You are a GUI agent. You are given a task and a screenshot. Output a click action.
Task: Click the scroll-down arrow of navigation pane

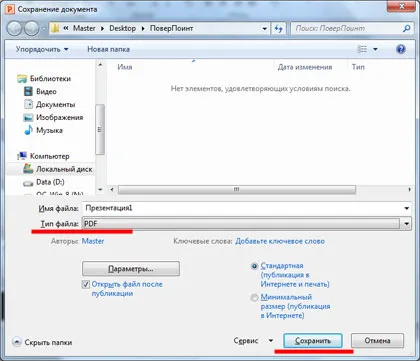pyautogui.click(x=100, y=189)
